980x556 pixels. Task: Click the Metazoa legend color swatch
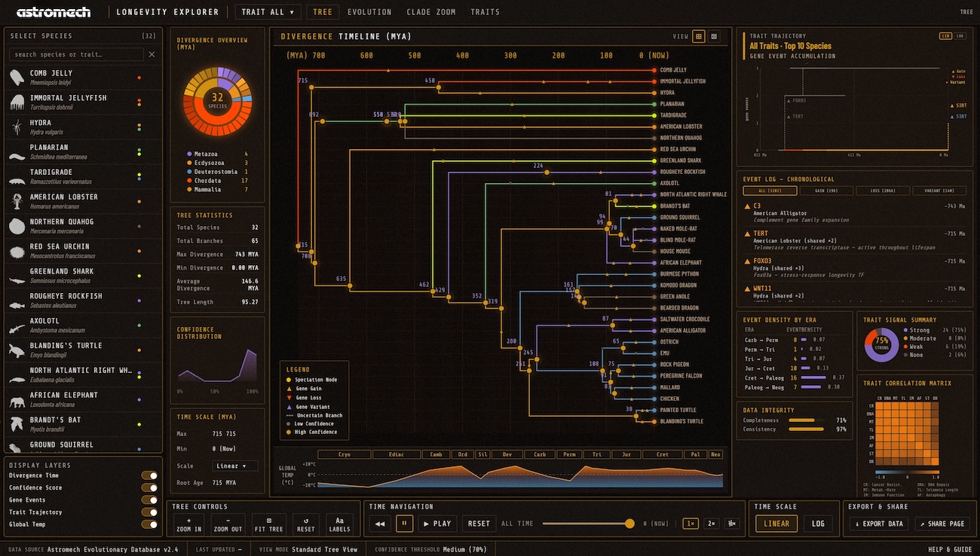[188, 154]
